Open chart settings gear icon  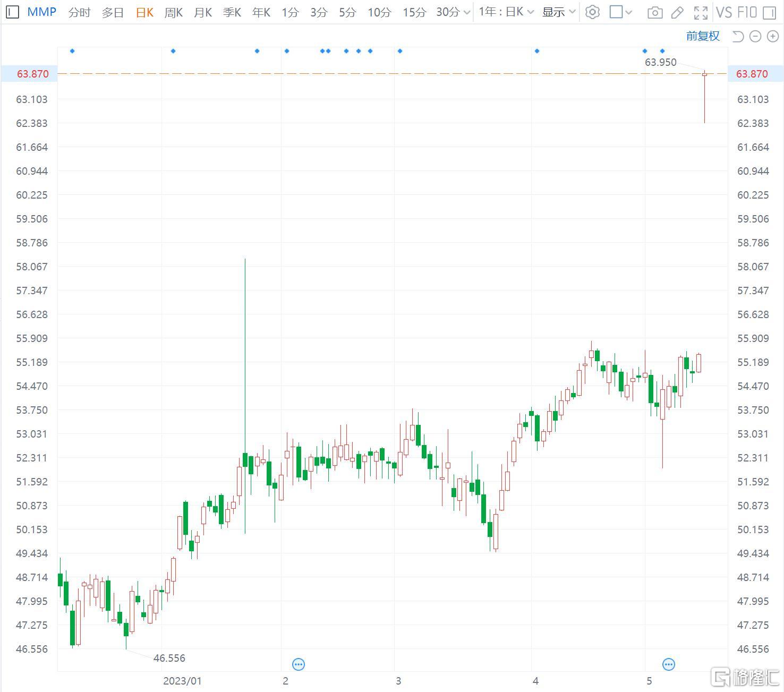592,12
